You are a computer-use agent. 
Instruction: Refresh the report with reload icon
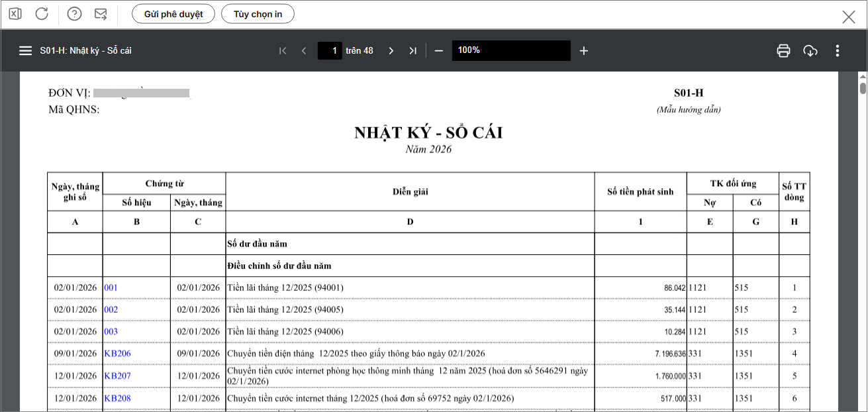42,14
